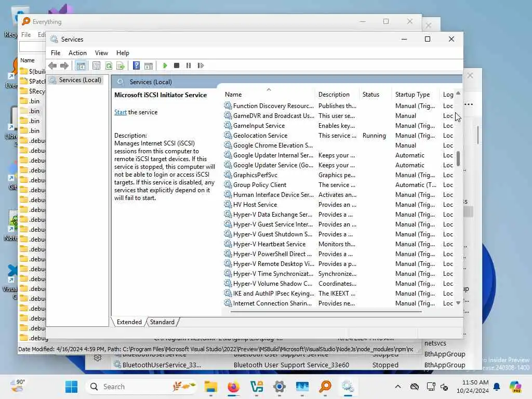Screen dimensions: 532x399
Task: Select the GameInput Service row
Action: [x=339, y=126]
